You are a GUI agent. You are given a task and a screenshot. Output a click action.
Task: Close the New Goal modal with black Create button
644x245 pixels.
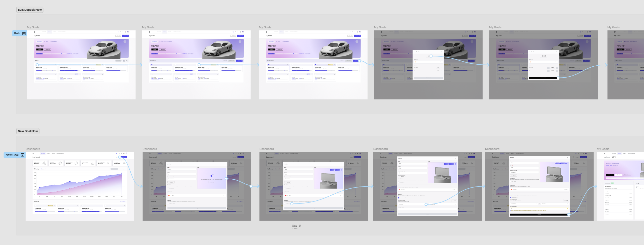pyautogui.click(x=567, y=158)
